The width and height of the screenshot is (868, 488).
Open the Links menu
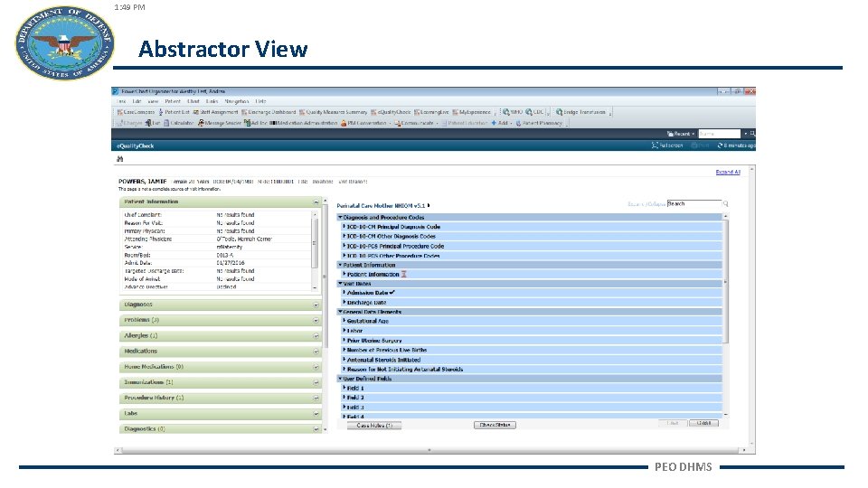coord(212,101)
